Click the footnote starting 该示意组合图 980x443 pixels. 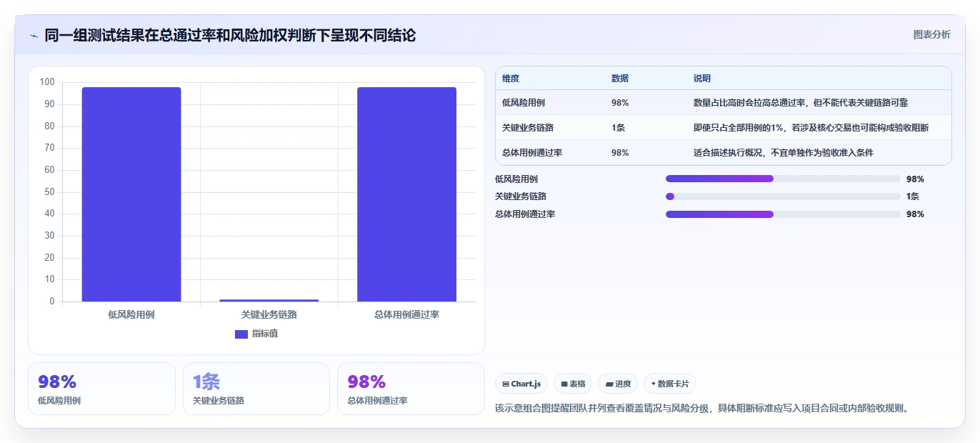pyautogui.click(x=701, y=408)
